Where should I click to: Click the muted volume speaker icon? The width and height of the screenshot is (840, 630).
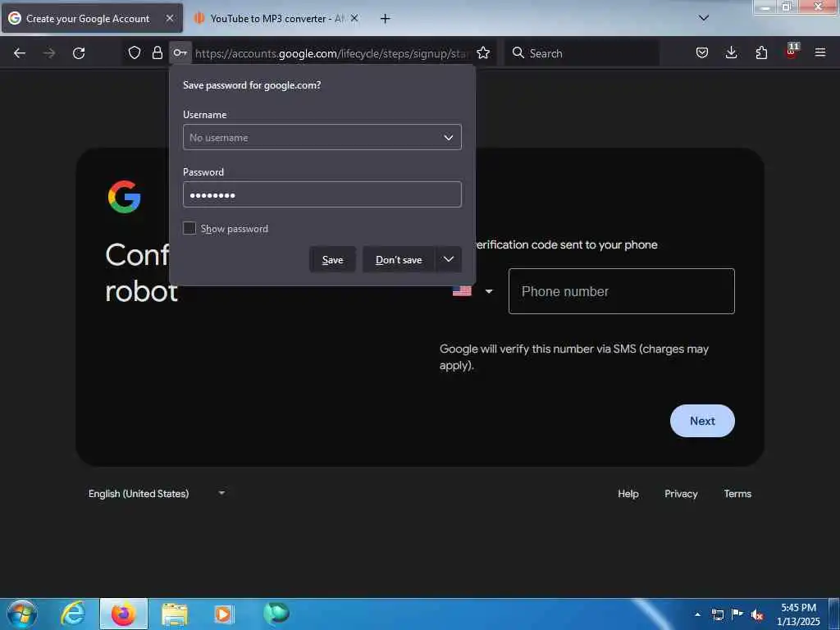[757, 615]
